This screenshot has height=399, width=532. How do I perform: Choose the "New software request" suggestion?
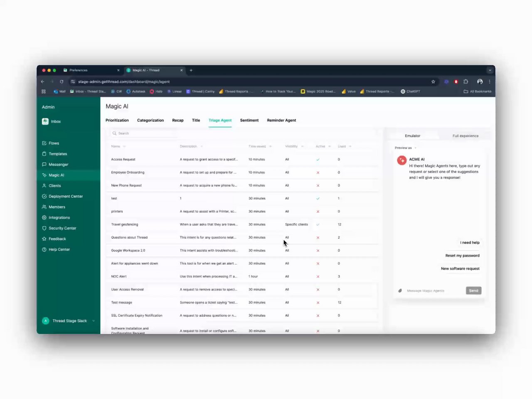click(460, 268)
